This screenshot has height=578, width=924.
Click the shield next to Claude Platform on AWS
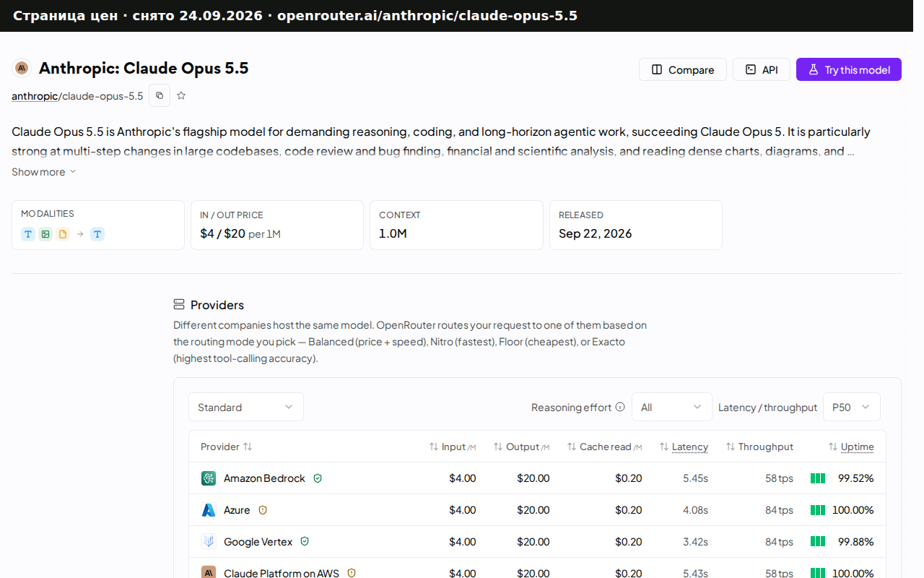(352, 573)
